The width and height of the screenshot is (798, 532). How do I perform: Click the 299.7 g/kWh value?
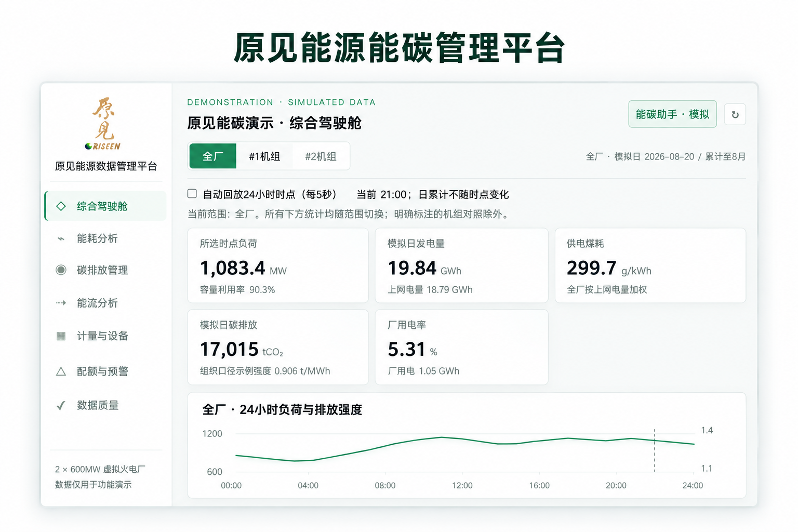pos(609,268)
